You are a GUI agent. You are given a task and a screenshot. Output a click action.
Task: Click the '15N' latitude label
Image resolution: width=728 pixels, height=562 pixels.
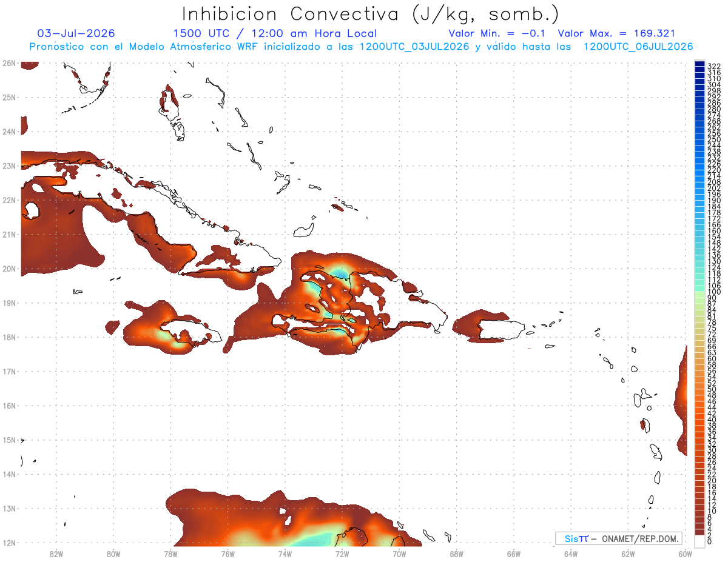(x=8, y=440)
